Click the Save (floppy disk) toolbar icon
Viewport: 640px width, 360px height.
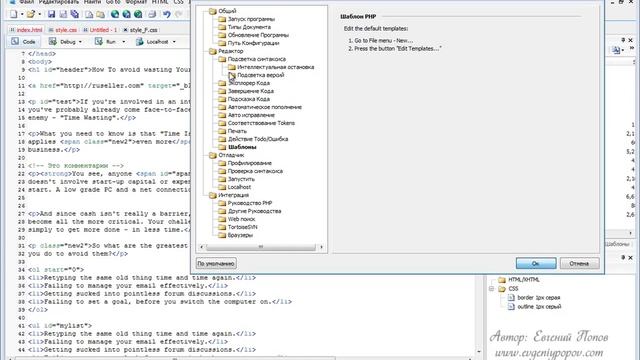click(51, 15)
